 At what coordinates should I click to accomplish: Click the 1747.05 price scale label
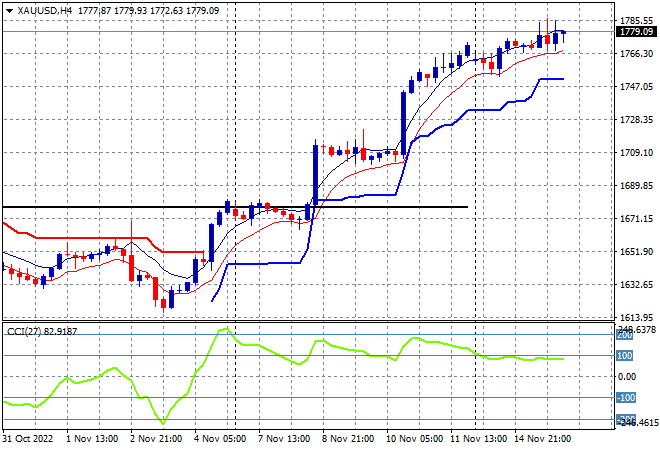636,87
